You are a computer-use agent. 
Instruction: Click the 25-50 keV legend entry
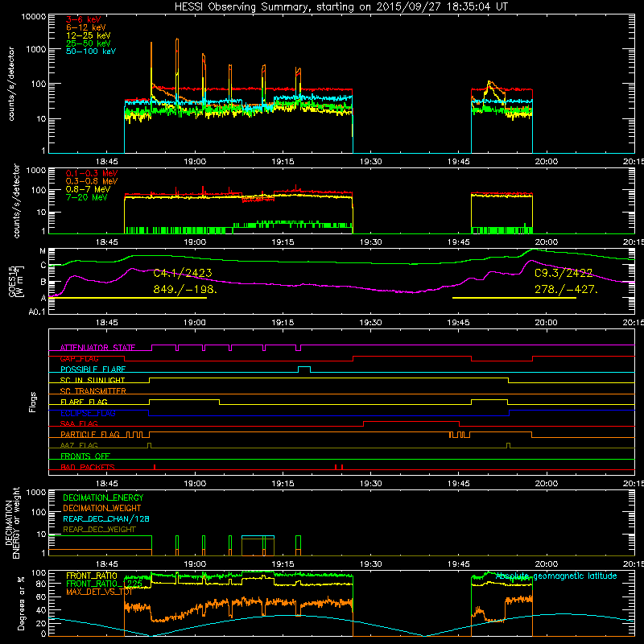(x=88, y=43)
